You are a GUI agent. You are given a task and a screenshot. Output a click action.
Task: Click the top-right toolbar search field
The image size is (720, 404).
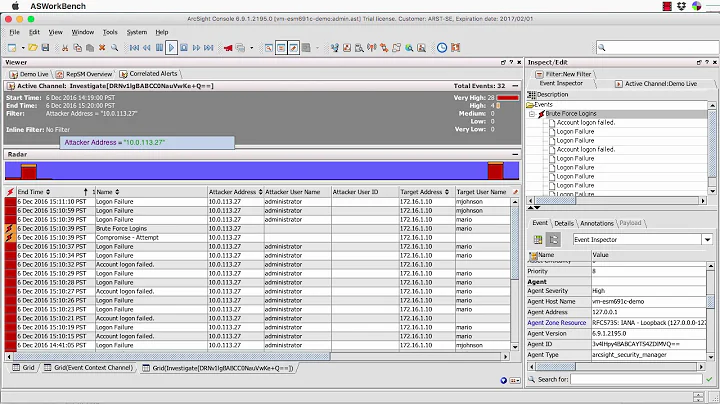click(658, 47)
